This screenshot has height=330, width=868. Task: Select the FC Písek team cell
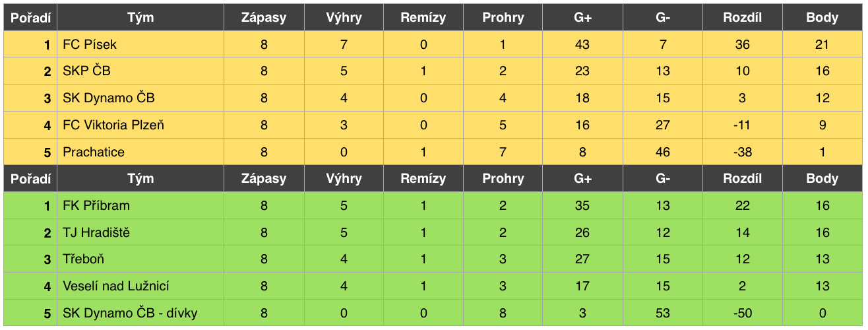(140, 44)
